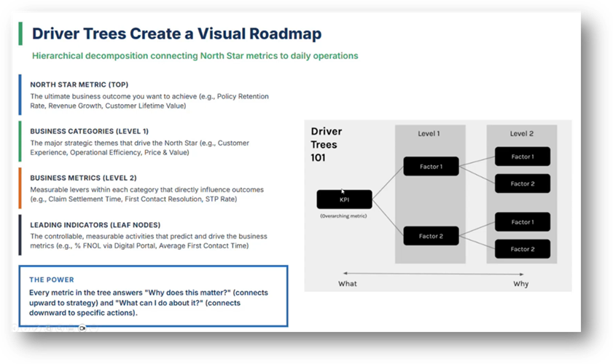Click the 'BUSINESS CATEGORIES (LEVEL 1)' heading

pyautogui.click(x=90, y=131)
